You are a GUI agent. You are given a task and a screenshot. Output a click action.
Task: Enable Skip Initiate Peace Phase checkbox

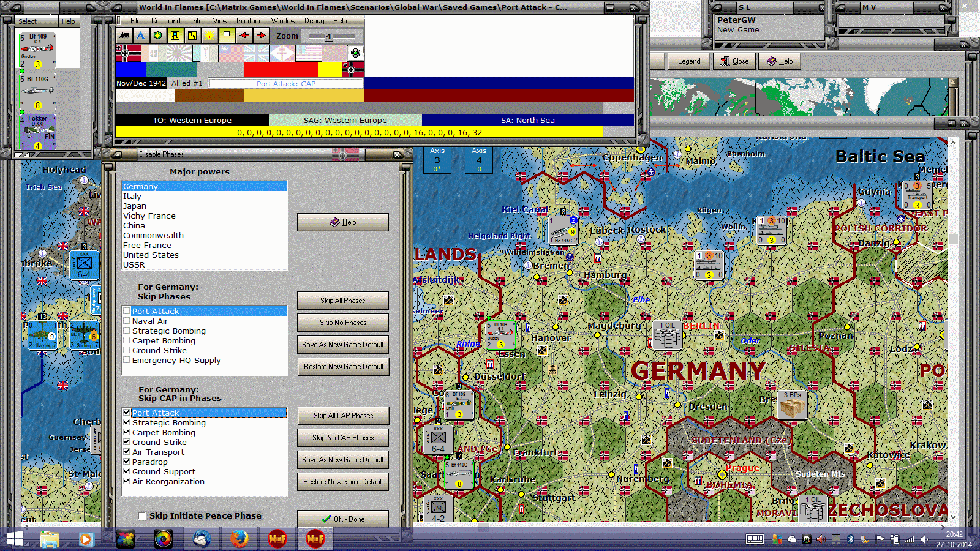click(142, 515)
